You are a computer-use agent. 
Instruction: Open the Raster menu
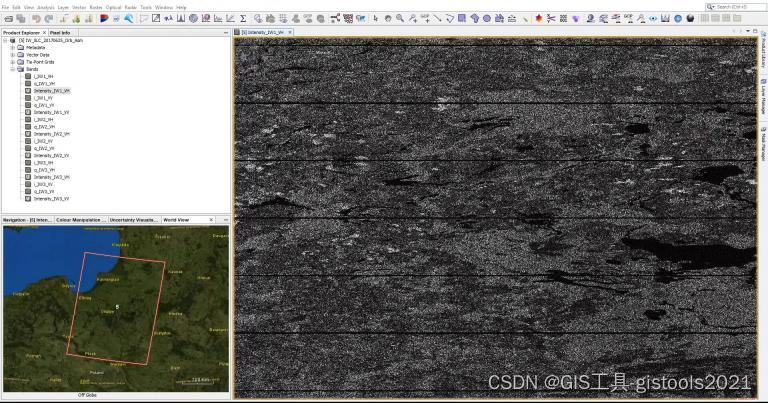[x=96, y=7]
